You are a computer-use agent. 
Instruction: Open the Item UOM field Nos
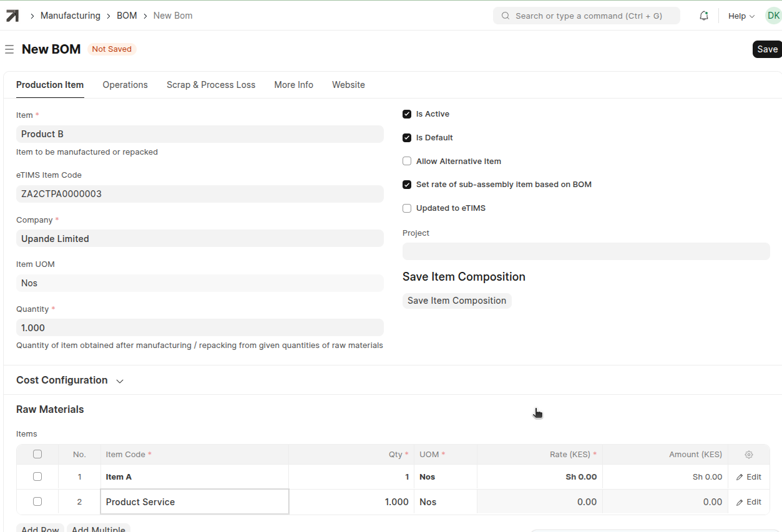(x=200, y=283)
